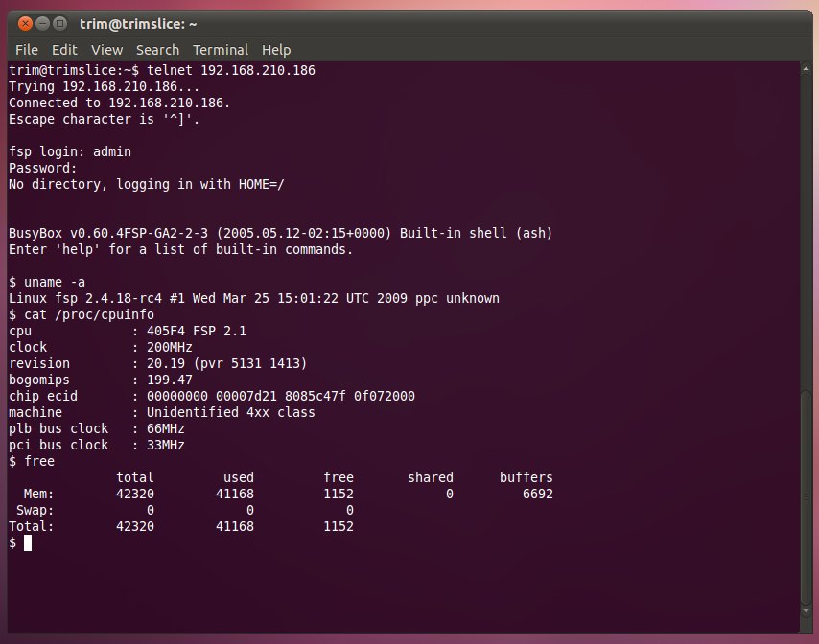The image size is (819, 644).
Task: Click the buffers value '6692'
Action: (537, 494)
